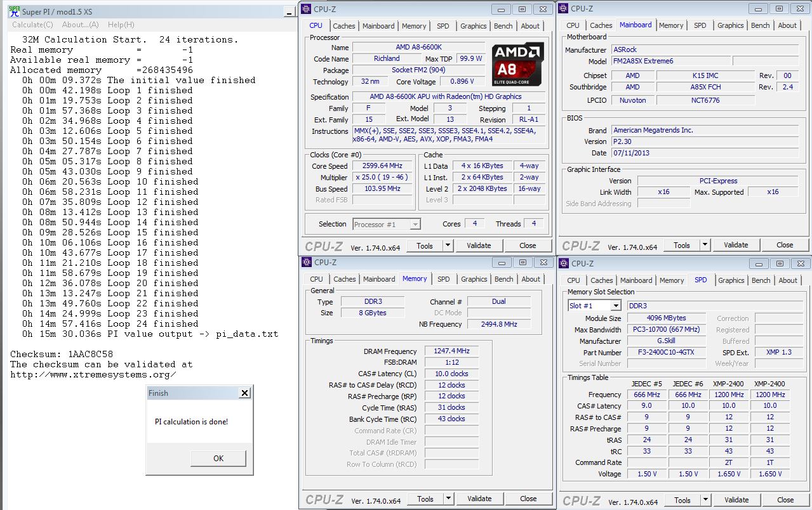
Task: Click Close button in the Memory timings window
Action: click(528, 499)
